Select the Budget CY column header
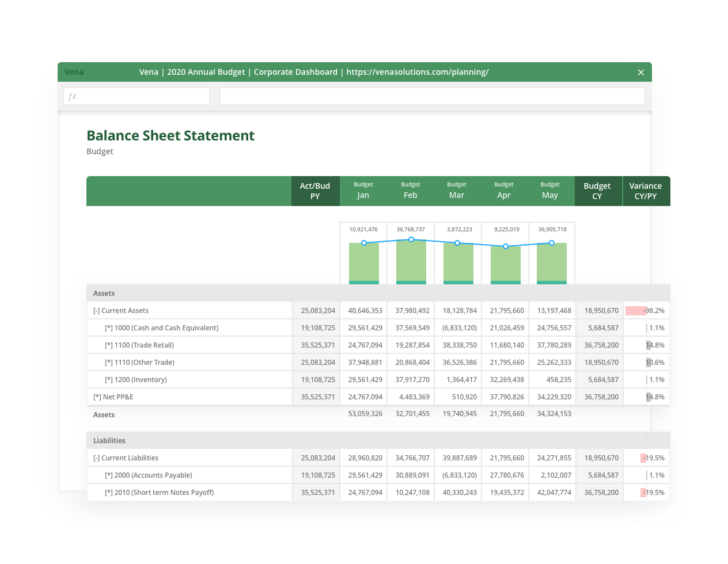Screen dimensions: 728x564 click(598, 190)
